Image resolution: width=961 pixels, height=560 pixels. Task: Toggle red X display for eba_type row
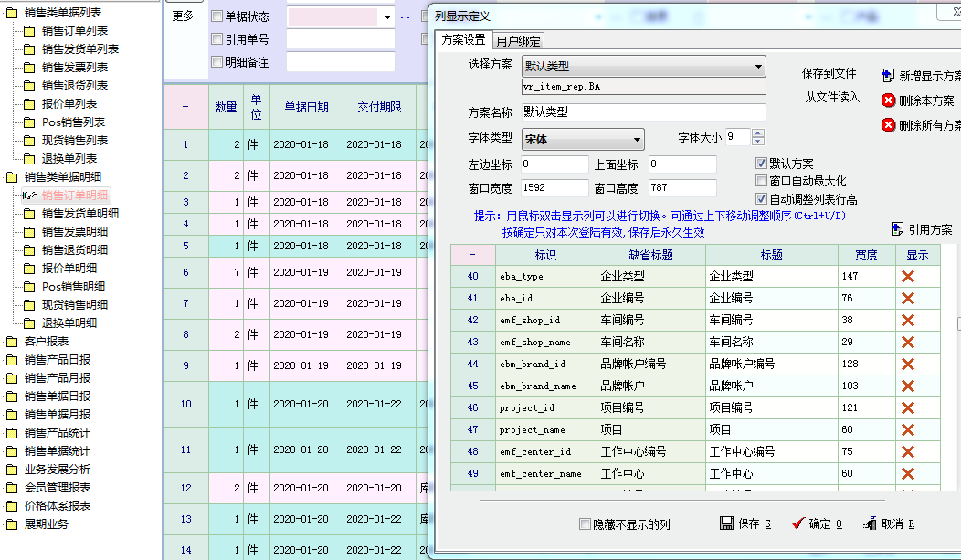point(907,276)
